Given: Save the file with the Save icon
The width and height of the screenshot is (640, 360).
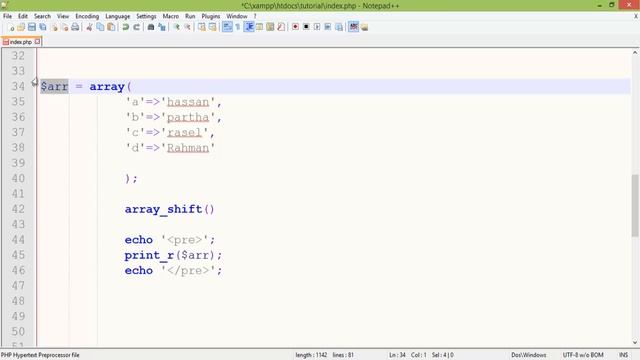Looking at the screenshot, I should tap(32, 27).
